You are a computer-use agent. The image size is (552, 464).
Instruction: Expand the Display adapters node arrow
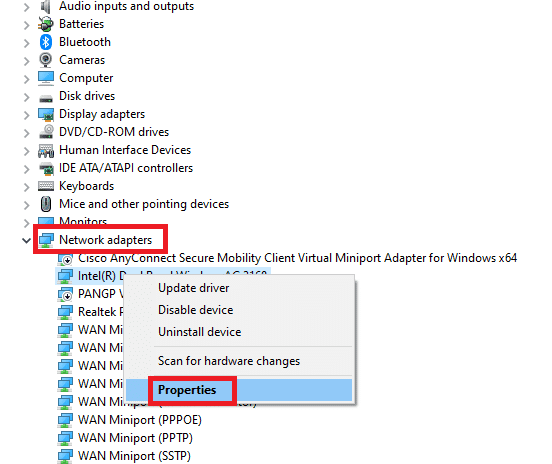pyautogui.click(x=26, y=115)
